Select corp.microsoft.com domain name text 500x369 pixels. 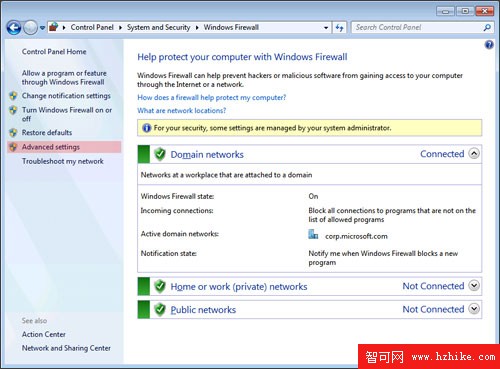356,236
